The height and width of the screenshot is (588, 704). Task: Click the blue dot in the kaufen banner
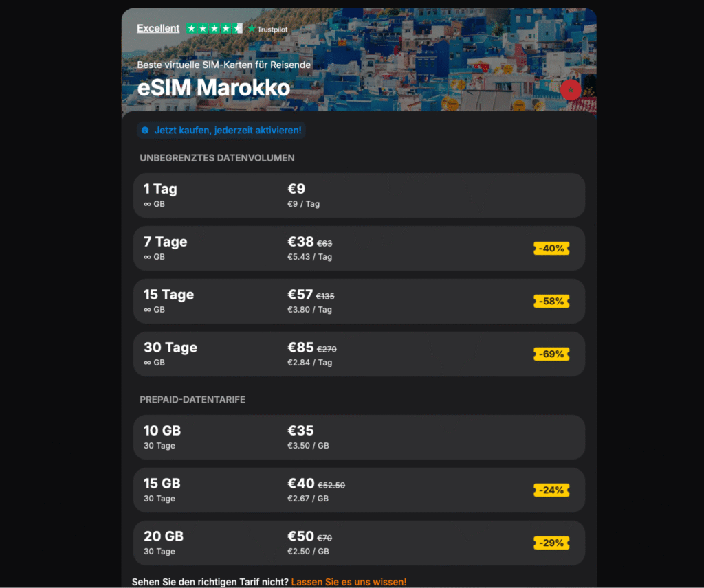point(145,130)
